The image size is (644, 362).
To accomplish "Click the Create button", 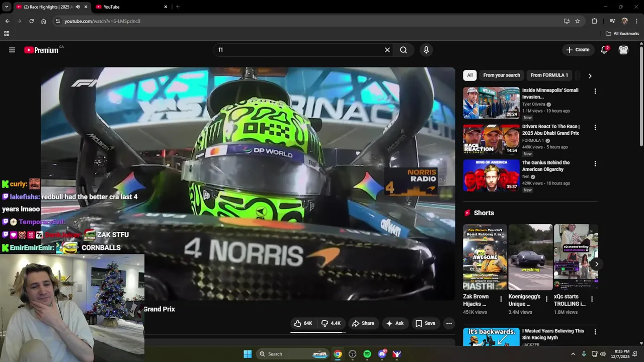I will (x=578, y=50).
